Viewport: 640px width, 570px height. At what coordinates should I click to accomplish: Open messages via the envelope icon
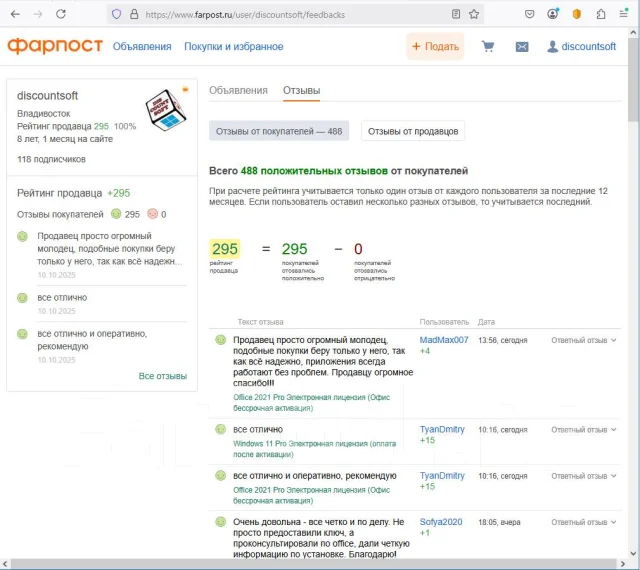pyautogui.click(x=522, y=47)
